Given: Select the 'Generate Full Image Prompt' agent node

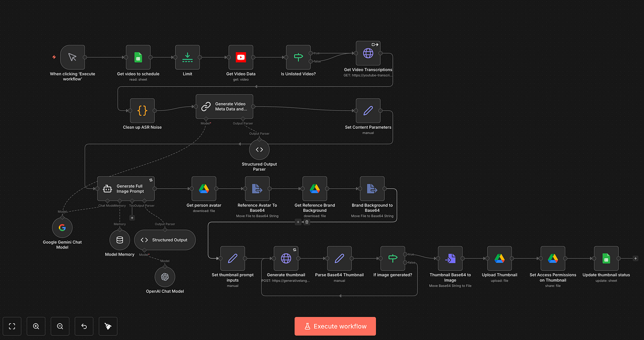Looking at the screenshot, I should [x=126, y=189].
